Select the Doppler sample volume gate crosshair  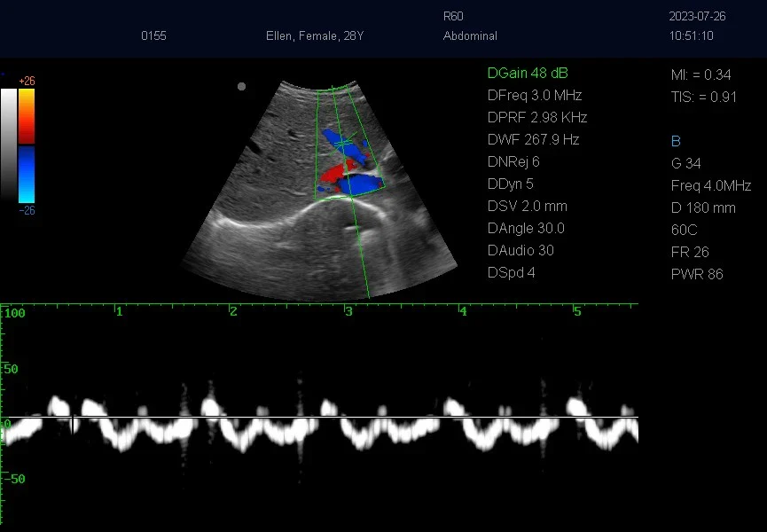tap(344, 142)
